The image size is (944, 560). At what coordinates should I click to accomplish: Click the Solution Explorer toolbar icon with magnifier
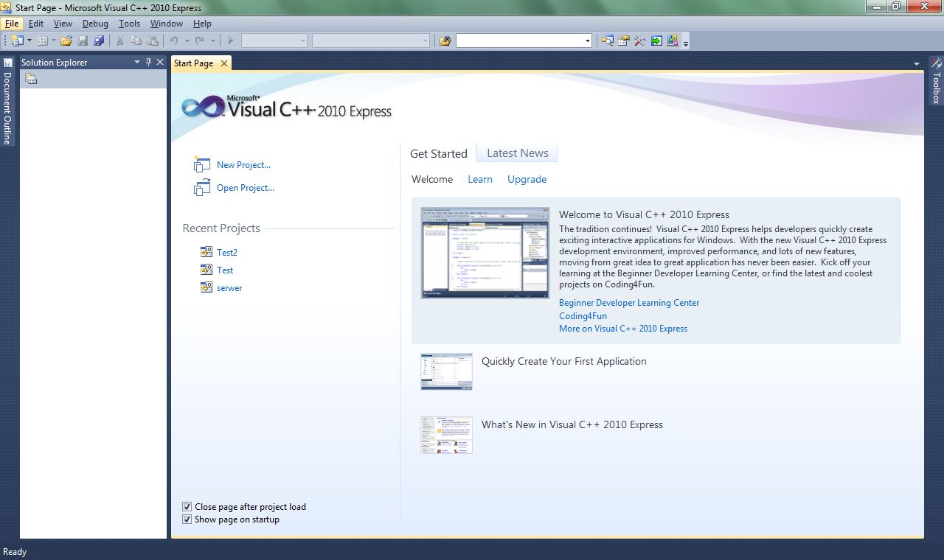click(x=607, y=41)
